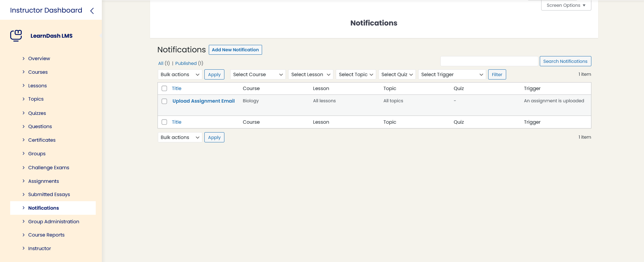The height and width of the screenshot is (262, 644).
Task: Check select-all box in table header
Action: 164,88
